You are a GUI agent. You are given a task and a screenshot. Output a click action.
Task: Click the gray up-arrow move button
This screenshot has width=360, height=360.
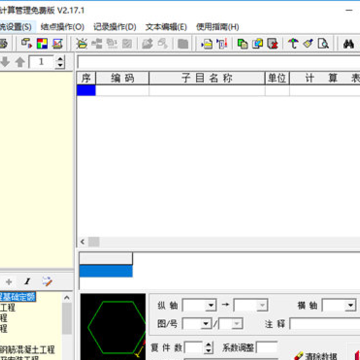click(x=20, y=62)
